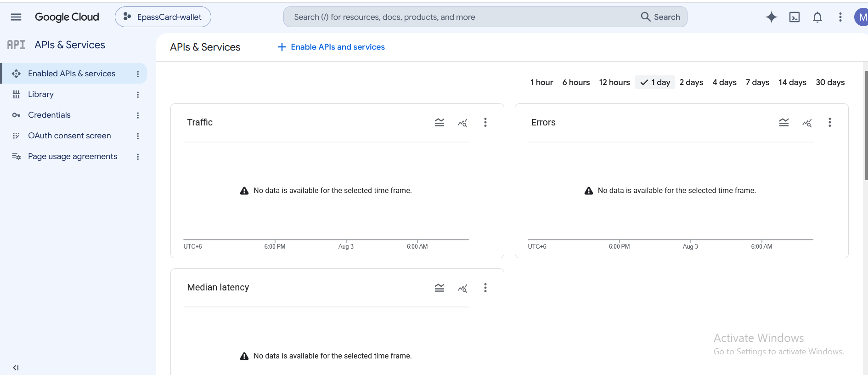Click the APIs & Services sidebar heading
The height and width of the screenshot is (375, 868).
point(70,45)
